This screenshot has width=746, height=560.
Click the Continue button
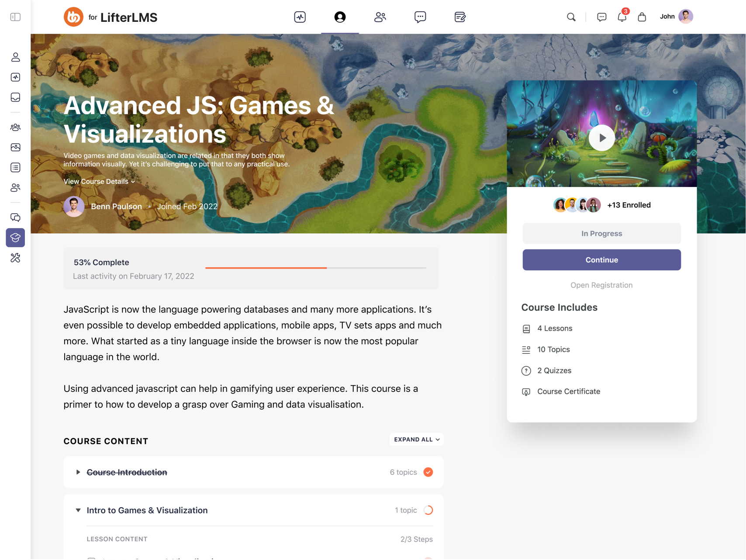(x=601, y=260)
